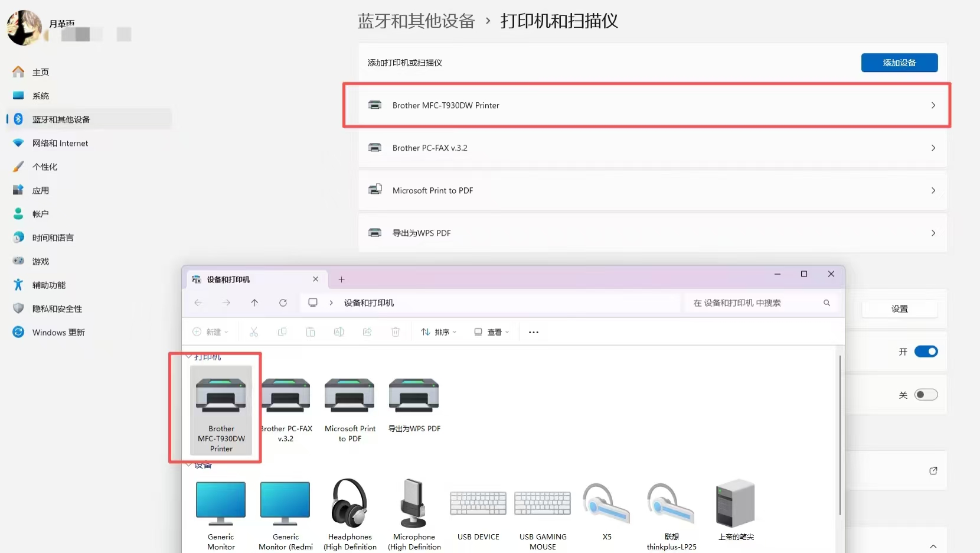Refresh the Devices and Printers view
This screenshot has height=553, width=980.
pyautogui.click(x=283, y=302)
